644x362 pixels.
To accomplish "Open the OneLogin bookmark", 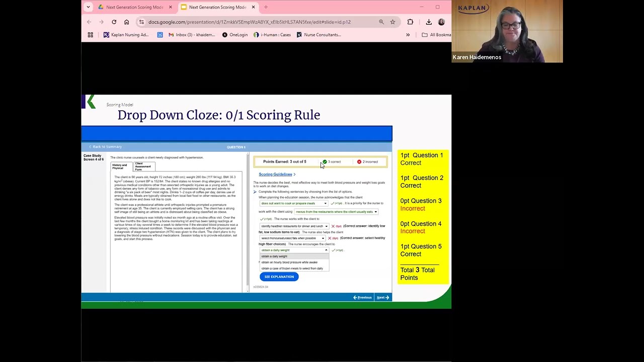I will (x=235, y=35).
